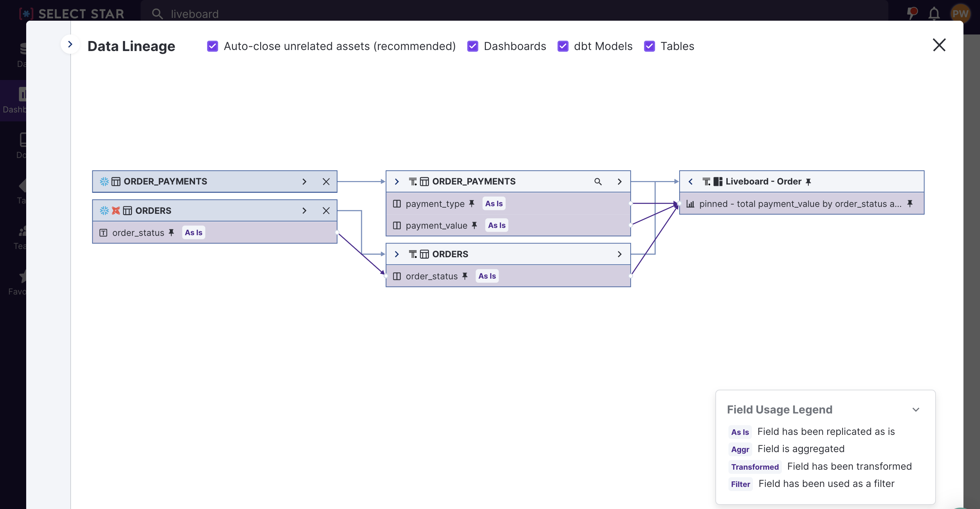Screen dimensions: 980x509
Task: Select the pinned total payment_value chart row
Action: pyautogui.click(x=799, y=204)
